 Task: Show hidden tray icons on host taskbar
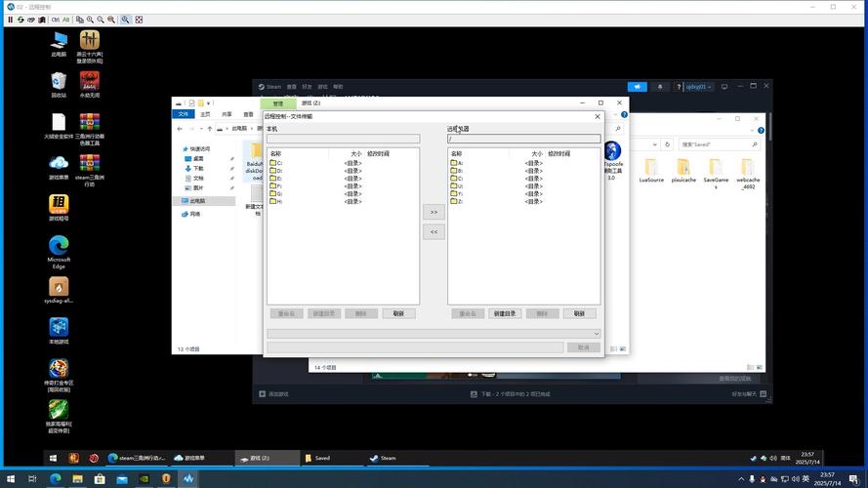(741, 479)
